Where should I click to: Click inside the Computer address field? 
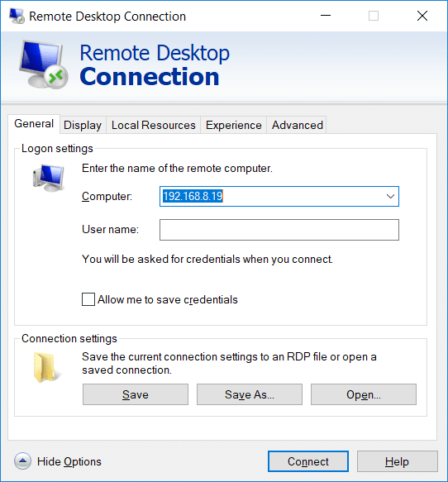(272, 196)
